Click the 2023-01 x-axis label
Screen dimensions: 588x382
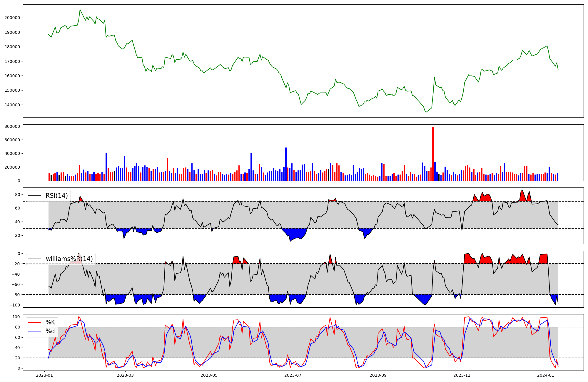point(44,375)
